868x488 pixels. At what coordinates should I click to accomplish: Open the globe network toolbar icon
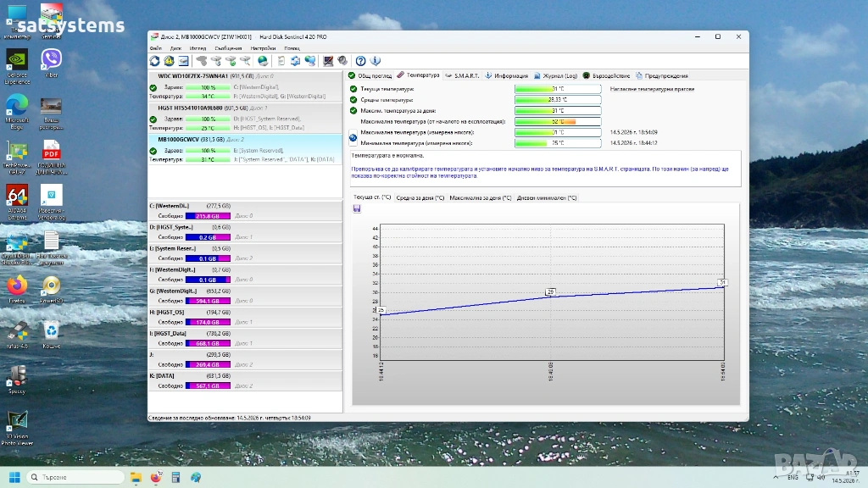click(x=263, y=61)
